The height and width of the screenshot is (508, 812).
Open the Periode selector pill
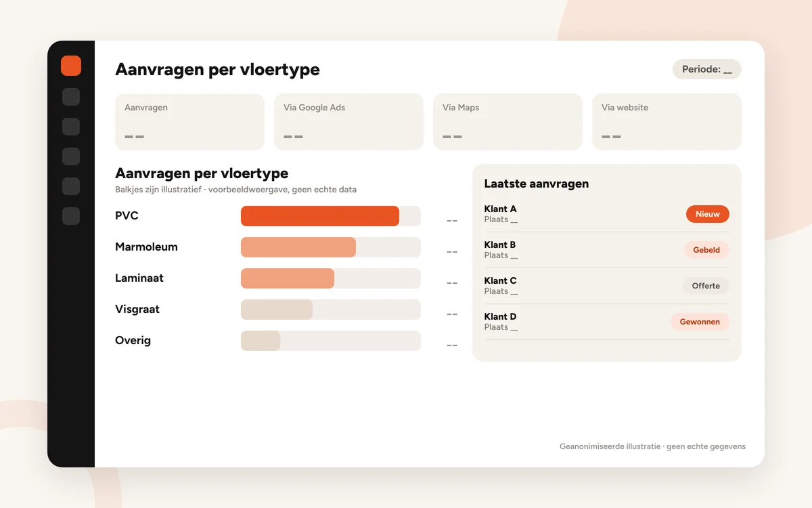click(x=706, y=69)
